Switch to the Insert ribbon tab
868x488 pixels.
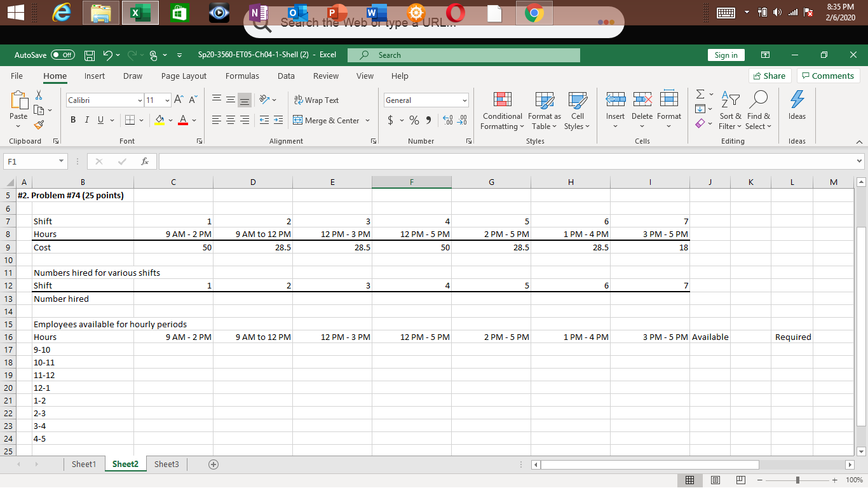coord(95,76)
